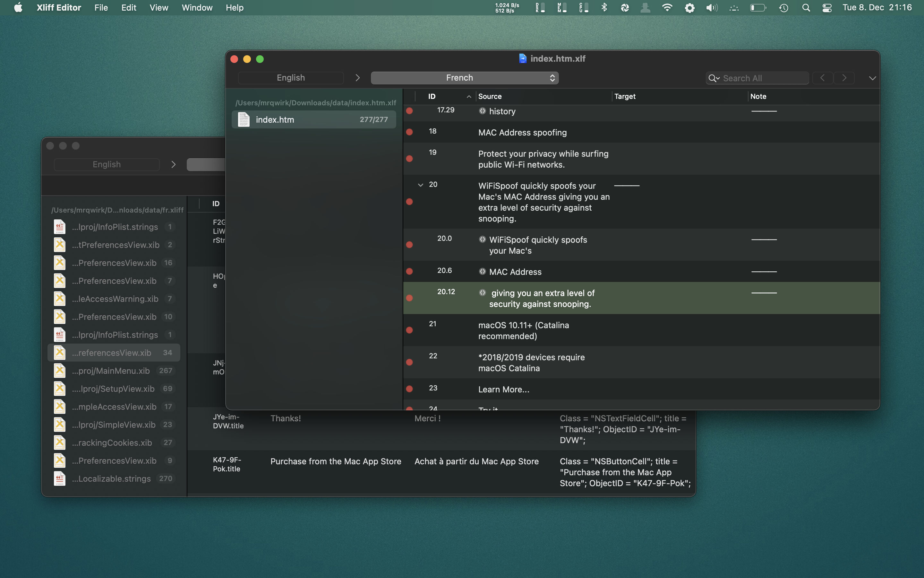The height and width of the screenshot is (578, 924).
Task: Click the arrow between English and French
Action: [357, 78]
